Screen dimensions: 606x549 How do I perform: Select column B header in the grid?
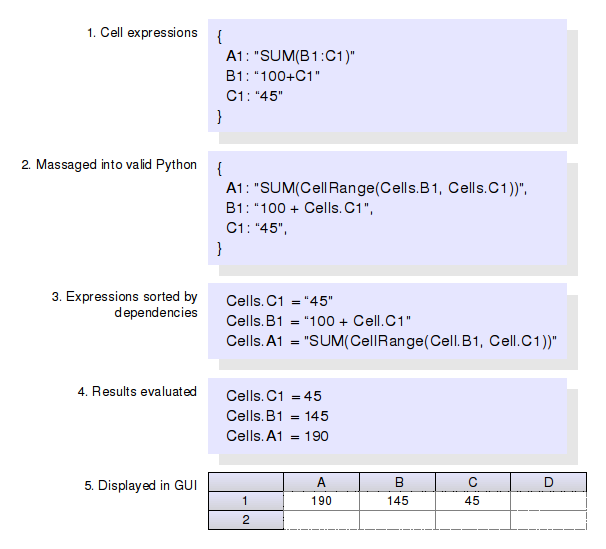point(397,483)
